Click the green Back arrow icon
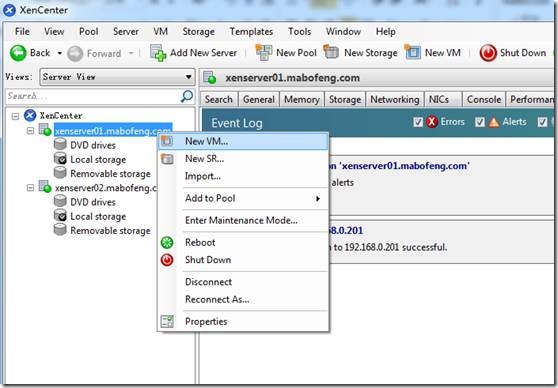Image resolution: width=558 pixels, height=388 pixels. pyautogui.click(x=18, y=53)
